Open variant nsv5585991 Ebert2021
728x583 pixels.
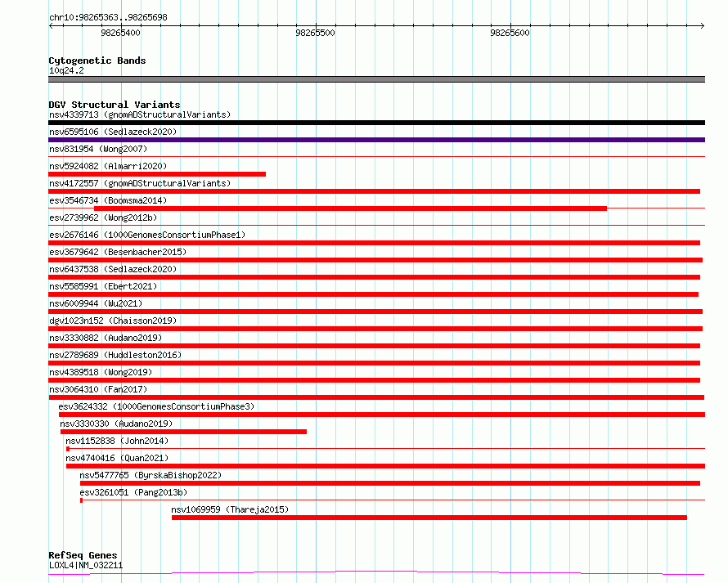click(x=103, y=286)
